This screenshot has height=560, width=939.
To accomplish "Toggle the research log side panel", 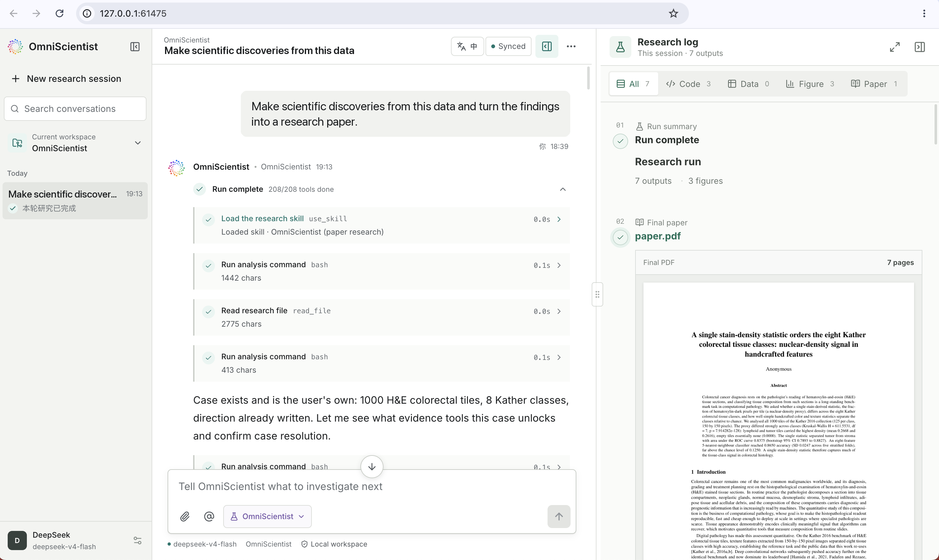I will pyautogui.click(x=547, y=46).
